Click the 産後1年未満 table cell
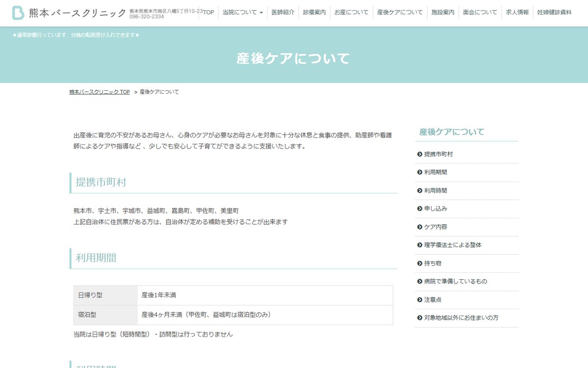588x368 pixels. pos(265,295)
